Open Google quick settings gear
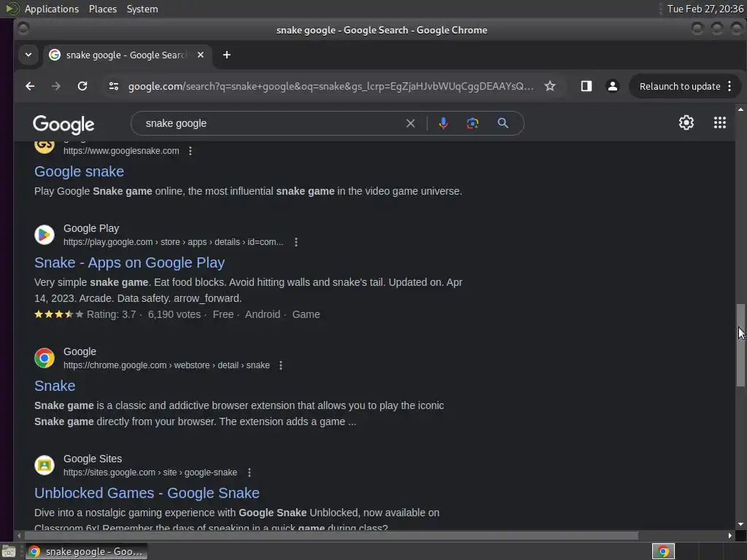 click(686, 122)
